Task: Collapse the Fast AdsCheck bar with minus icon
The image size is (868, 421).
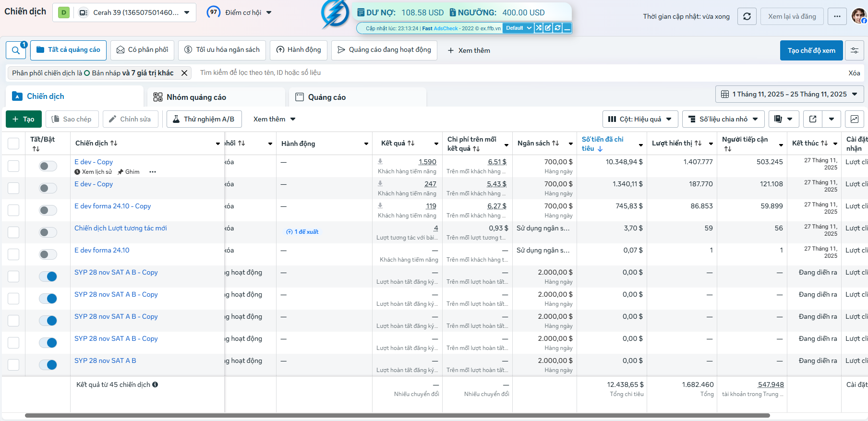Action: [x=567, y=28]
